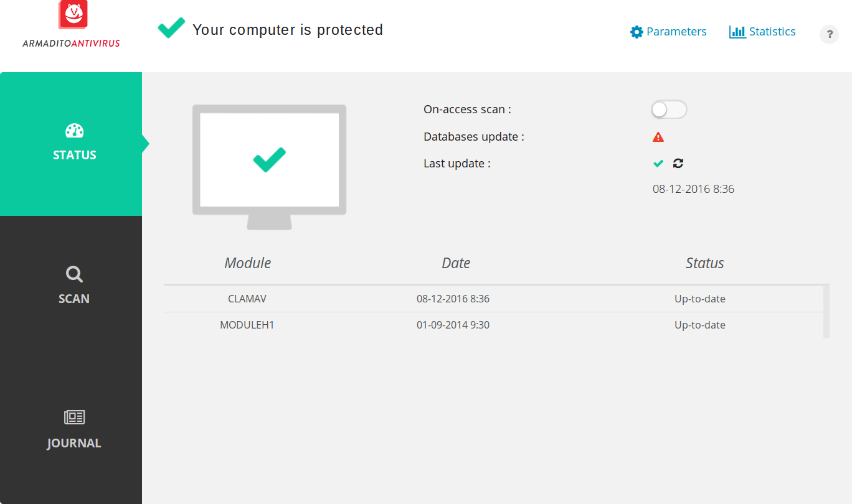Click the Armadito Antivirus logo
The width and height of the screenshot is (852, 504).
coord(72,24)
